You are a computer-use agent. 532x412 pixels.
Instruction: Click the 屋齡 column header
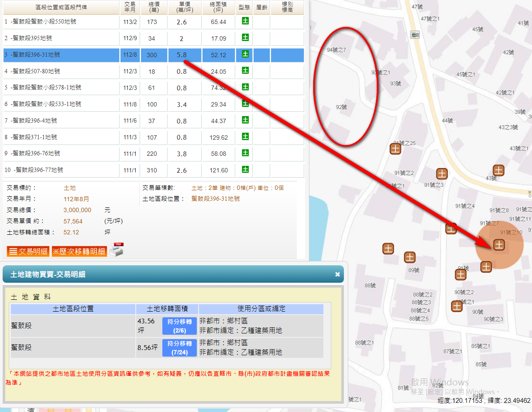262,7
